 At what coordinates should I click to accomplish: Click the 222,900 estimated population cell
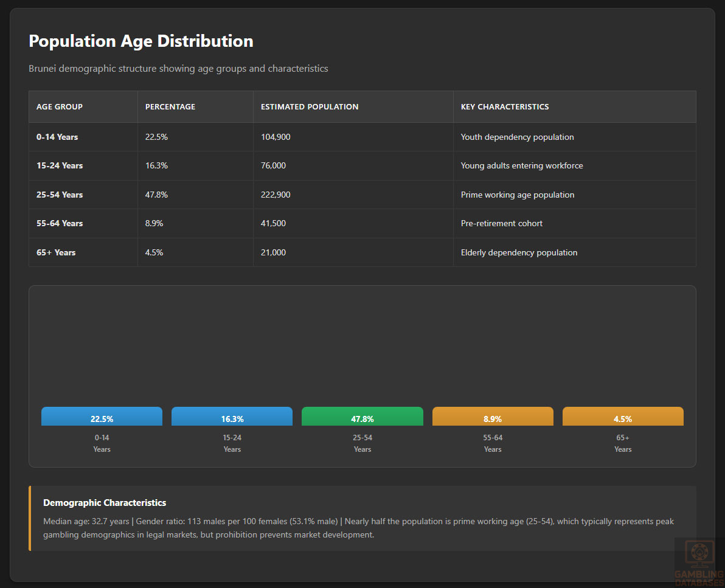coord(276,195)
